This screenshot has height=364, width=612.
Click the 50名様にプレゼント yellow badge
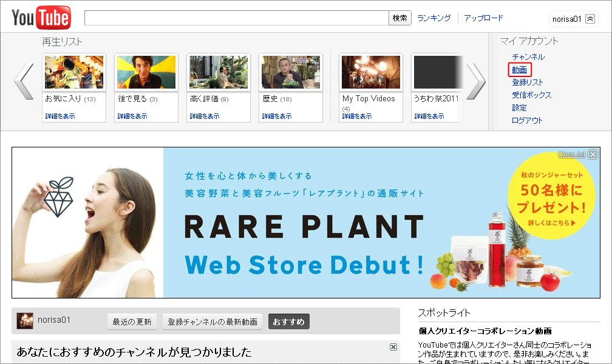(x=551, y=195)
